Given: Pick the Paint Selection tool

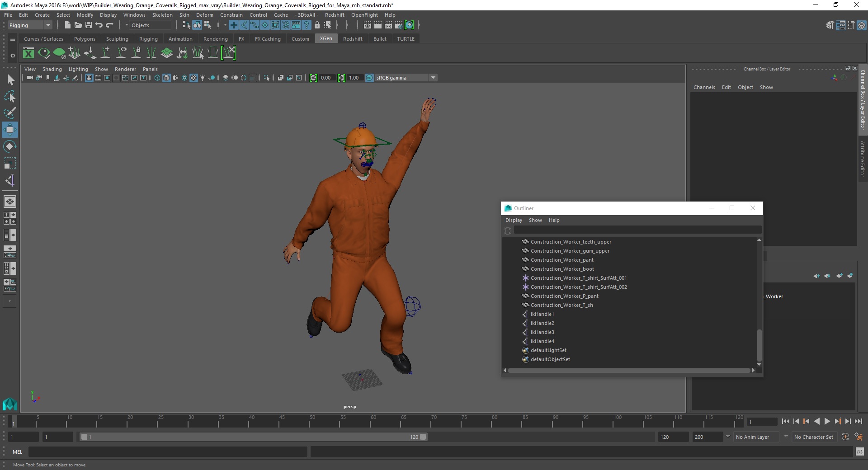Looking at the screenshot, I should [x=10, y=113].
